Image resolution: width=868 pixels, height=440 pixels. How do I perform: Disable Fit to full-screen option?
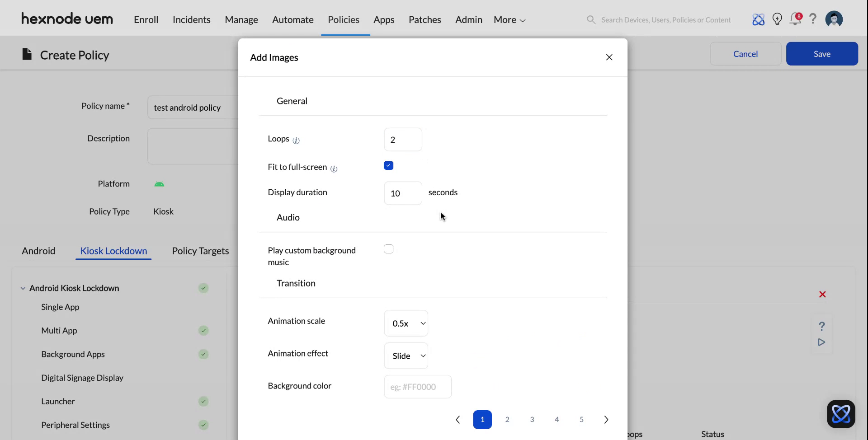pyautogui.click(x=388, y=165)
